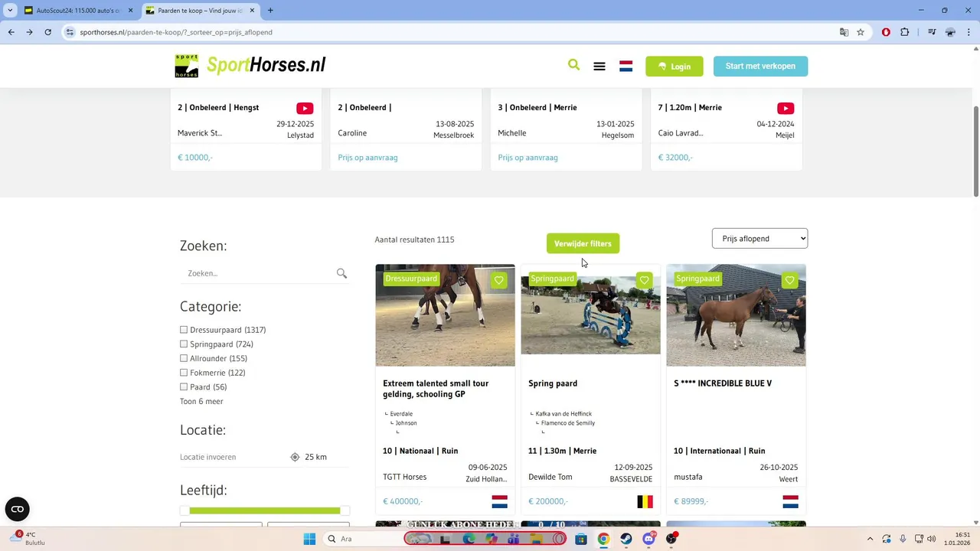Click Start met verkopen button
The image size is (980, 551).
click(x=760, y=66)
